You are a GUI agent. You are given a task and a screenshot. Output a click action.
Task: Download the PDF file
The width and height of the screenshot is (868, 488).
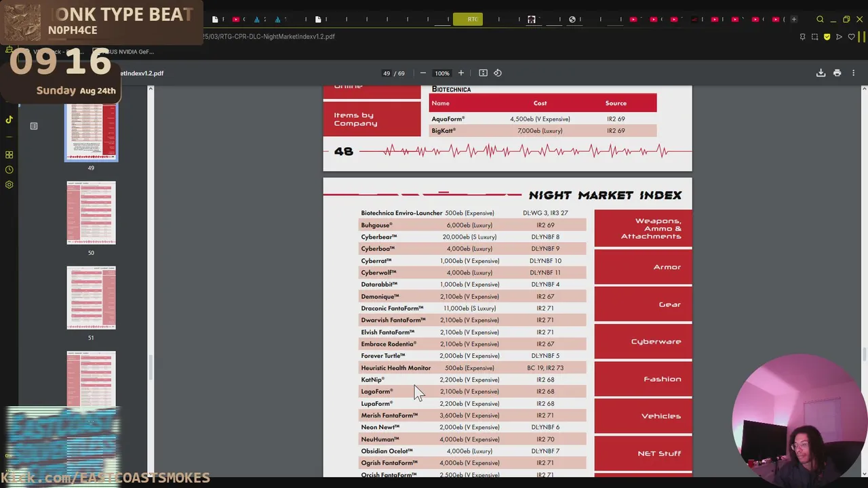pos(821,73)
